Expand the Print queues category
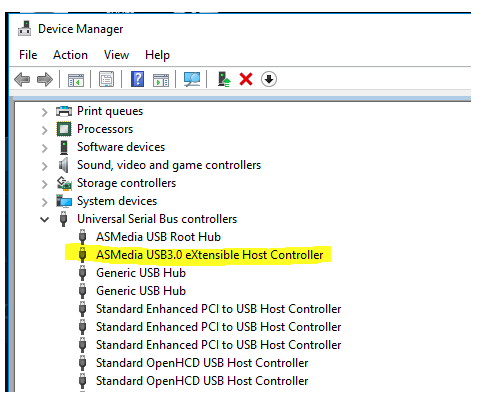This screenshot has height=409, width=500. coord(44,112)
